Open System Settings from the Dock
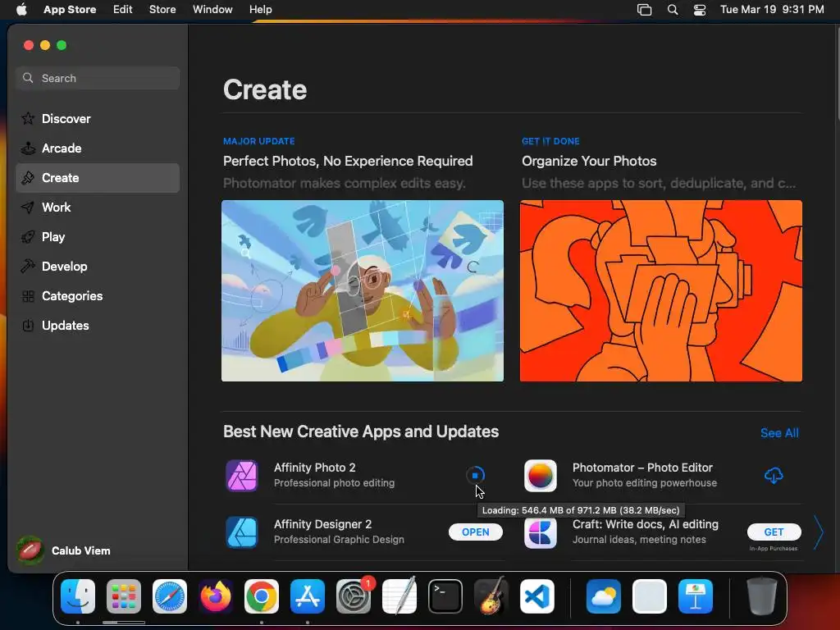 (354, 596)
